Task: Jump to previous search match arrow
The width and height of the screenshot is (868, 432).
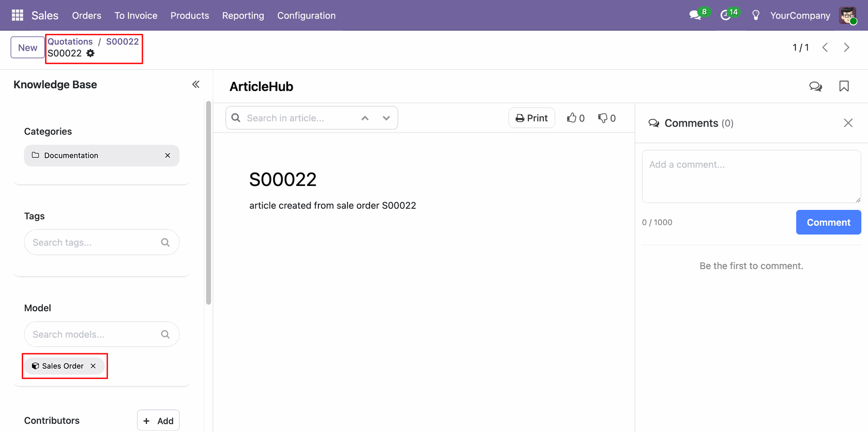Action: click(365, 118)
